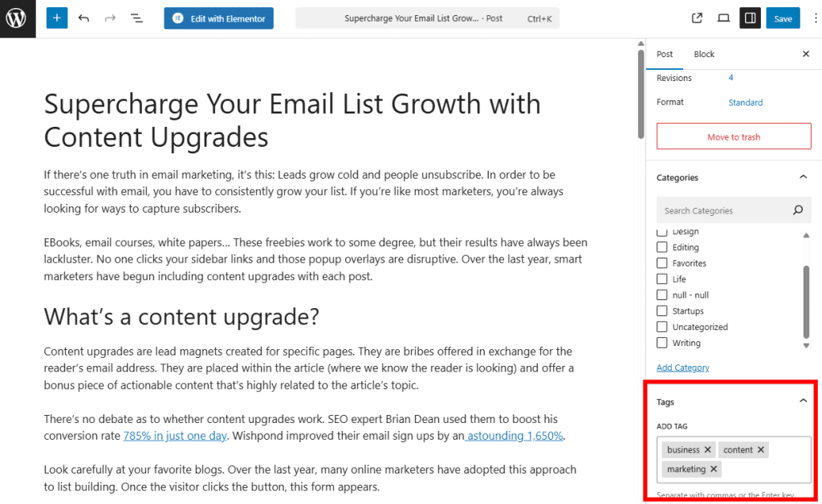
Task: Open the revisions count 4 link
Action: pyautogui.click(x=730, y=78)
